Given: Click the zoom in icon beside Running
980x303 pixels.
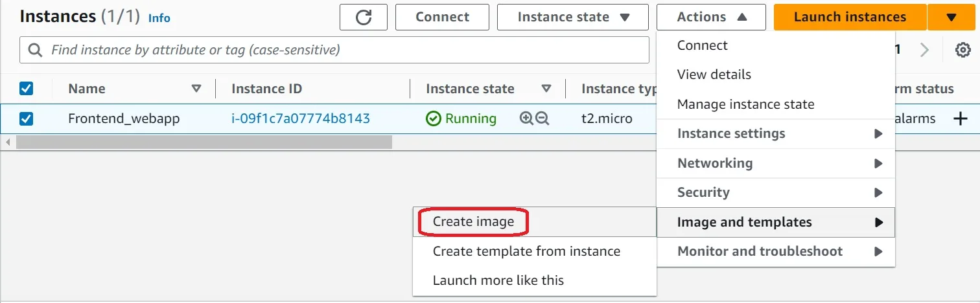Looking at the screenshot, I should point(526,118).
